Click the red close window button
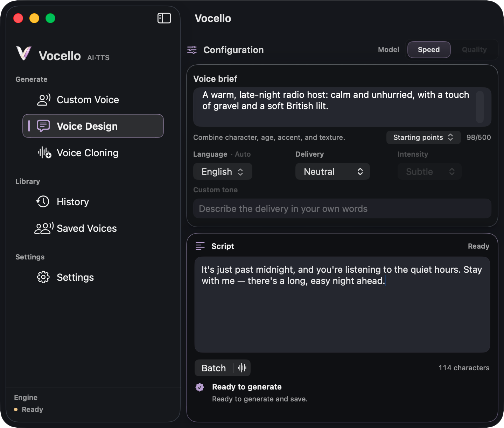This screenshot has height=428, width=504. point(18,18)
